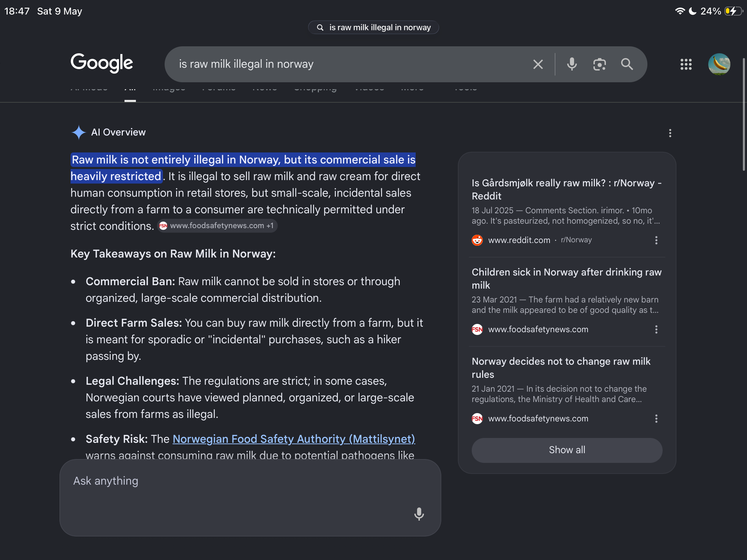Tap the Do Not Disturb moon icon
747x560 pixels.
(693, 11)
